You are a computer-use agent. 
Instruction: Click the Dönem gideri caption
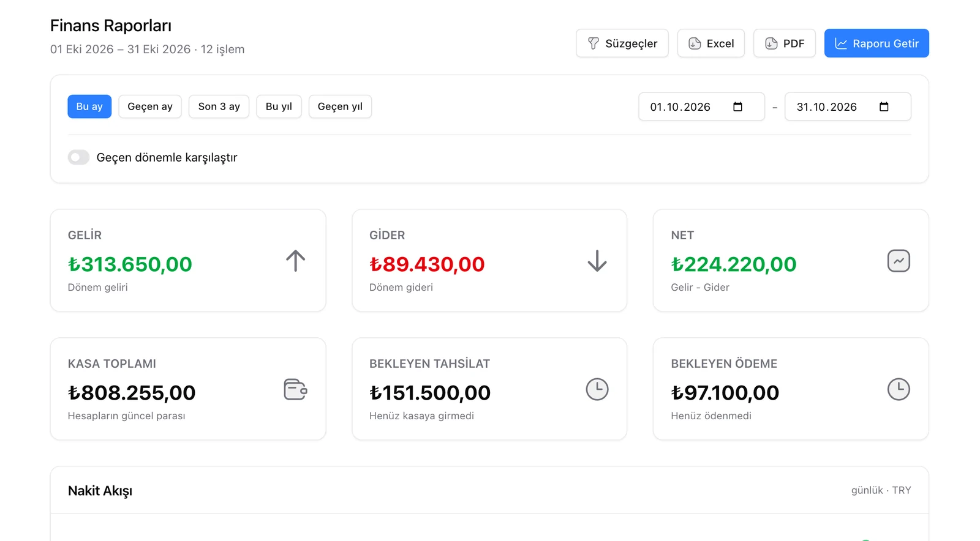[401, 287]
